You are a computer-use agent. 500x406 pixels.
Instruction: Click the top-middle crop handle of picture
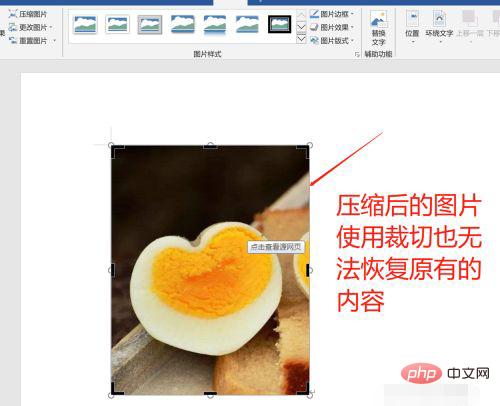click(x=210, y=147)
